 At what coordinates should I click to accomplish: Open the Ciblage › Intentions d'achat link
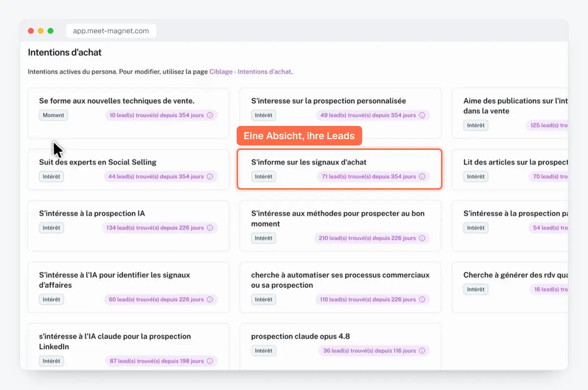pos(250,72)
